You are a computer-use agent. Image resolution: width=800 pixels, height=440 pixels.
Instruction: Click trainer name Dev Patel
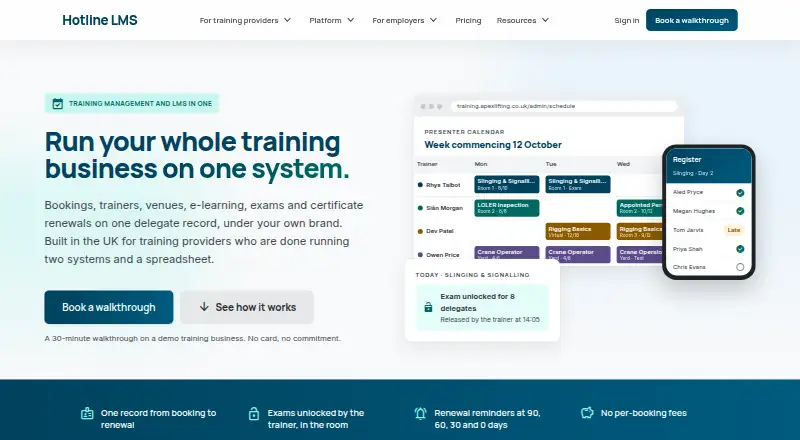pos(440,231)
